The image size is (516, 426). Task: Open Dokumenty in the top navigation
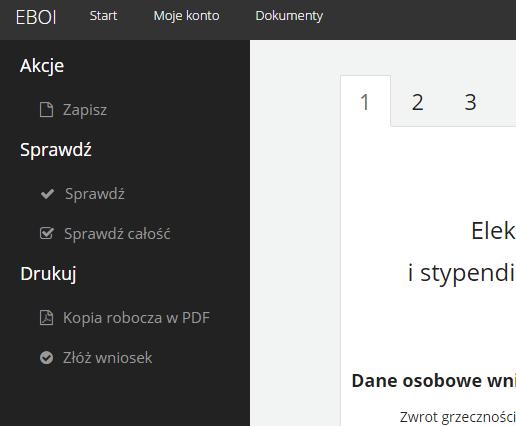click(289, 16)
